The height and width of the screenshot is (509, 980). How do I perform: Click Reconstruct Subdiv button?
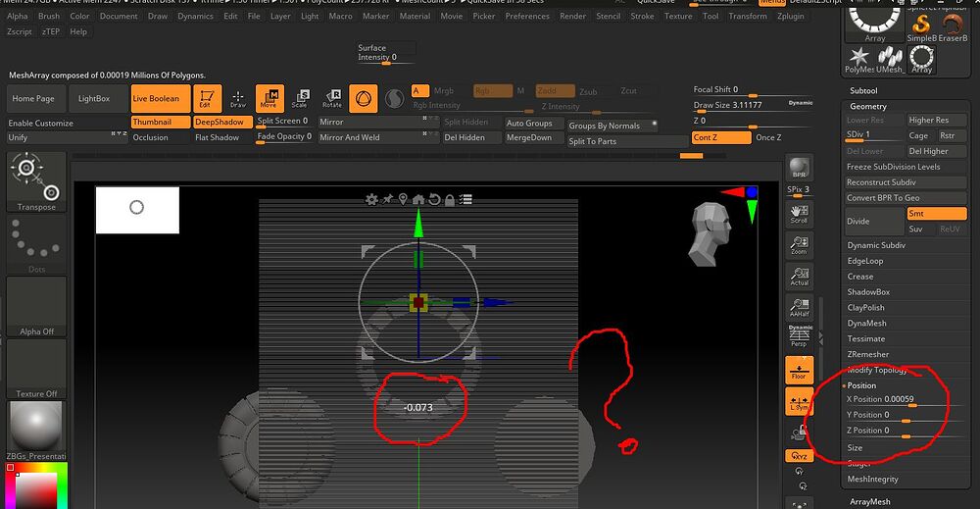point(905,182)
